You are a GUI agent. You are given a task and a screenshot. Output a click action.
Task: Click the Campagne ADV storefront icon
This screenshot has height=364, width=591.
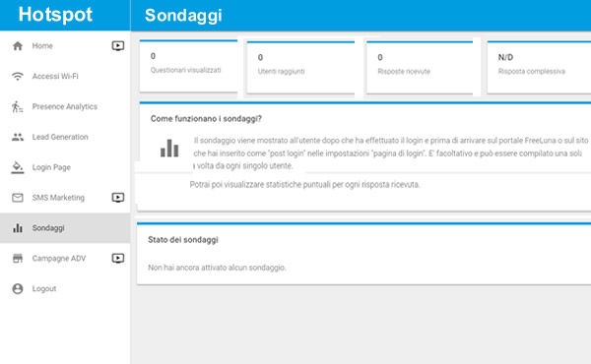pyautogui.click(x=18, y=258)
